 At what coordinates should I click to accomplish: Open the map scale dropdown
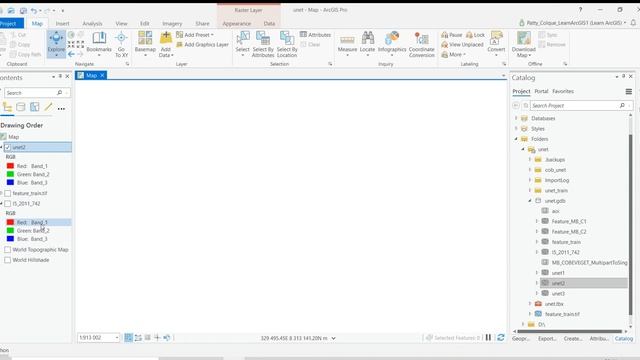117,338
